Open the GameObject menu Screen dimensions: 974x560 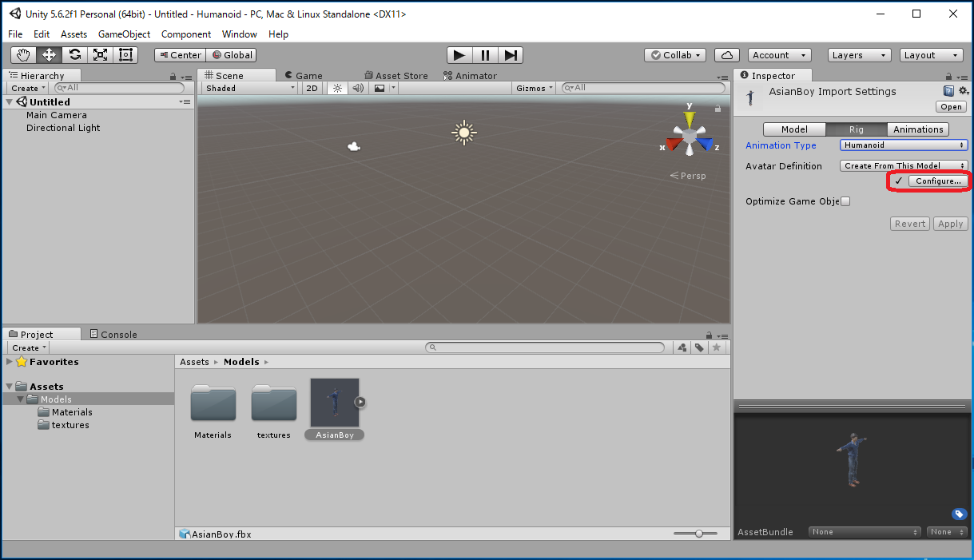[124, 34]
